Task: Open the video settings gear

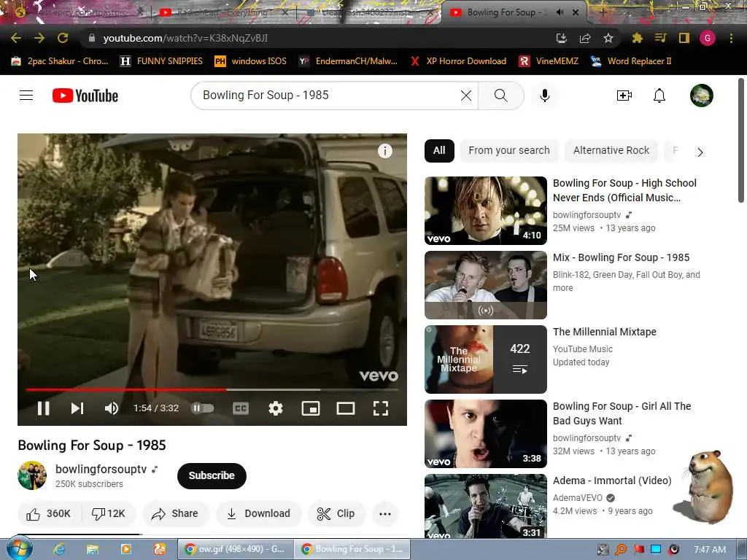Action: (276, 408)
